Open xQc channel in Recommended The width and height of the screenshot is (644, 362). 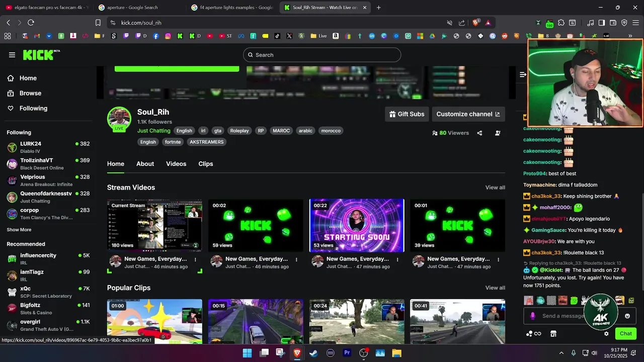click(48, 292)
